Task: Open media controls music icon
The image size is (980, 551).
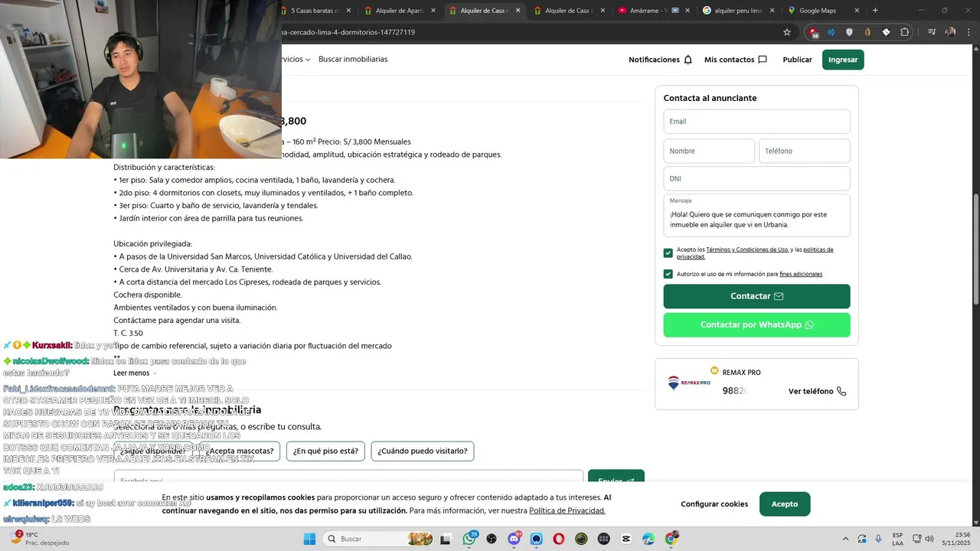Action: 932,32
